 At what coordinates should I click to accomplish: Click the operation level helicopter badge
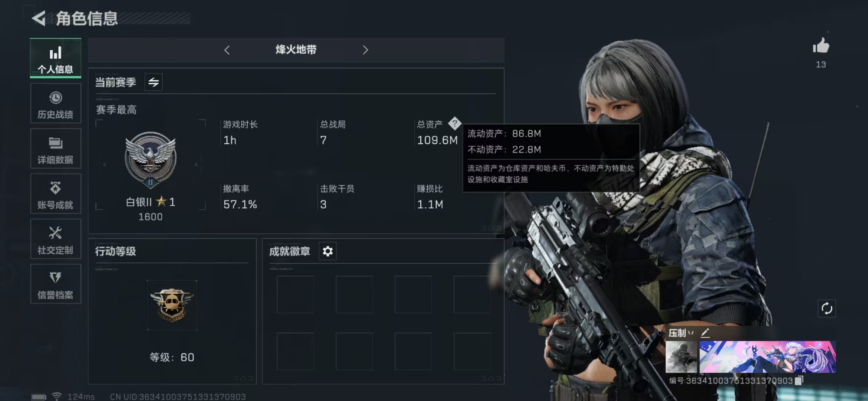pyautogui.click(x=172, y=305)
